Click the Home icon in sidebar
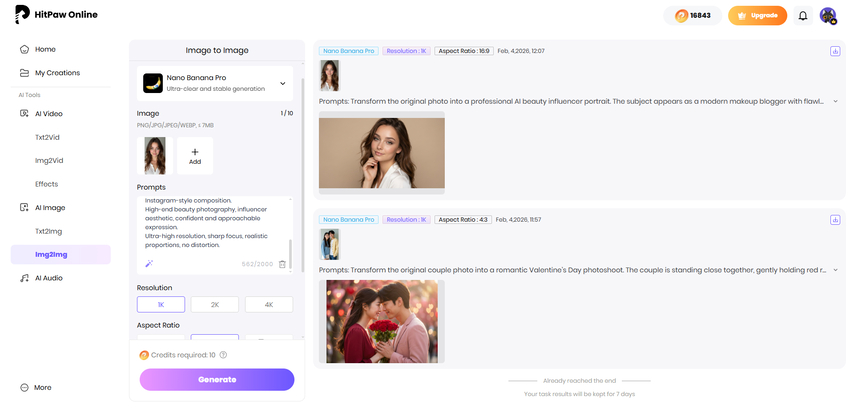 24,49
